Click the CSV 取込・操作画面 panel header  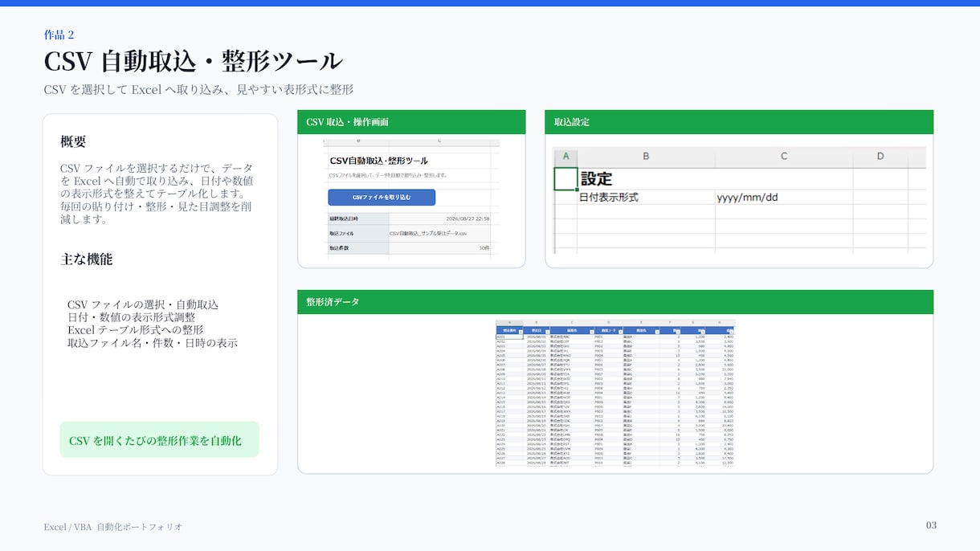(411, 122)
